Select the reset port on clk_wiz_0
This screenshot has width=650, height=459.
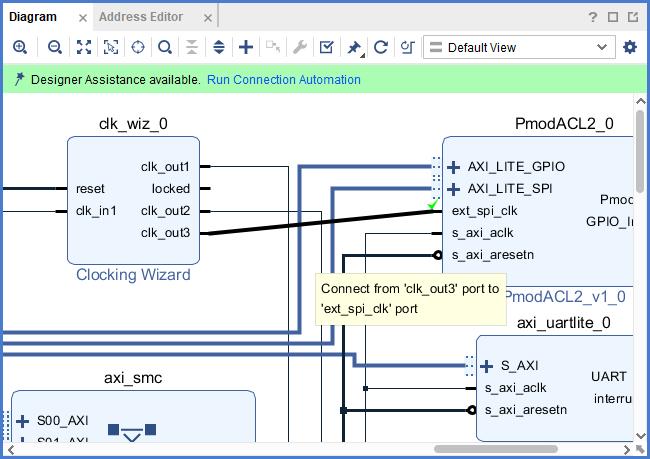90,189
